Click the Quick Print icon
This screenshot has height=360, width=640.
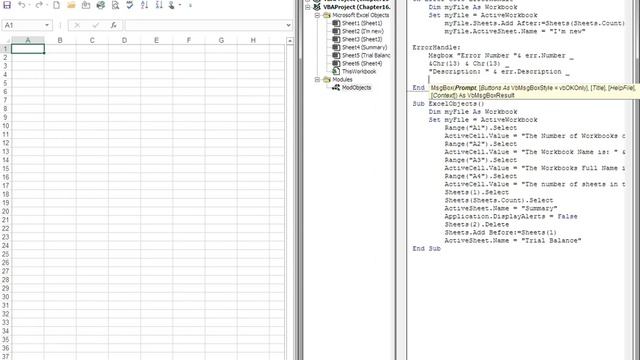[100, 5]
